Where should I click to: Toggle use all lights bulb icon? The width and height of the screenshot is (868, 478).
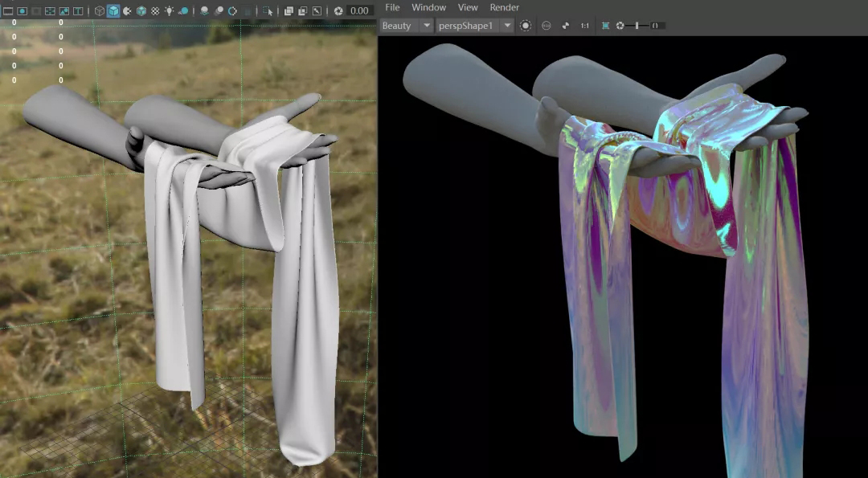(x=170, y=10)
